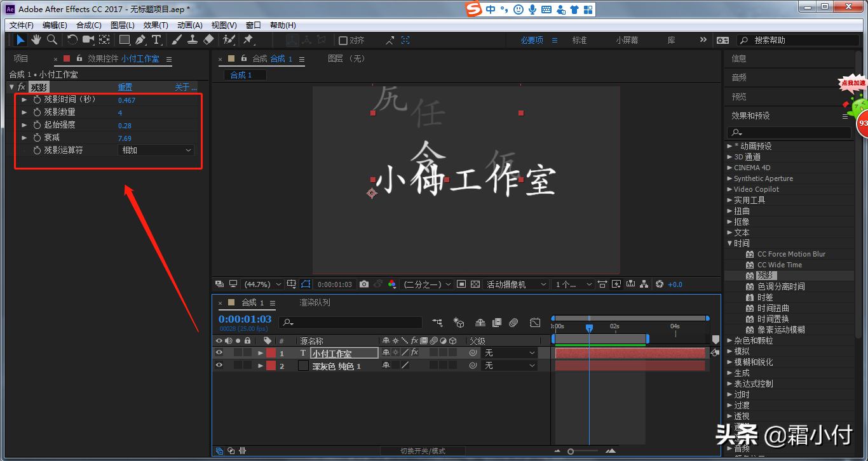Click 重置 to reset the 残影 effect
The image size is (868, 461).
pyautogui.click(x=125, y=87)
